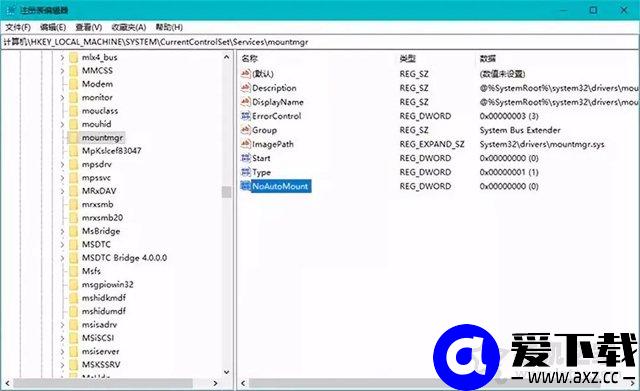This screenshot has width=640, height=391.
Task: Open the 收藏夹(A) menu
Action: click(x=129, y=27)
